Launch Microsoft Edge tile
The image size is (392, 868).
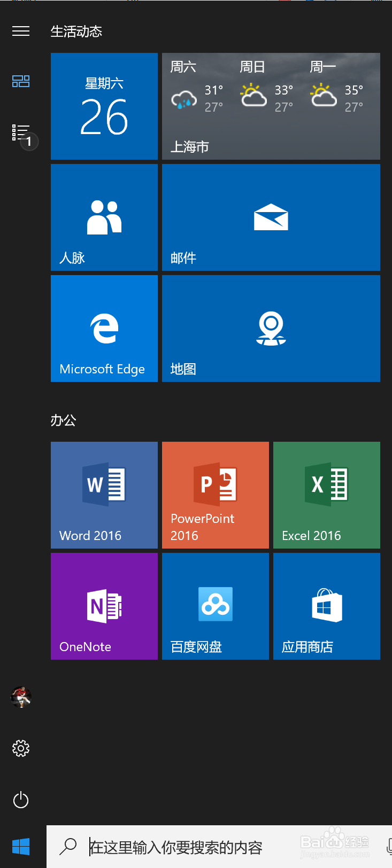[104, 329]
